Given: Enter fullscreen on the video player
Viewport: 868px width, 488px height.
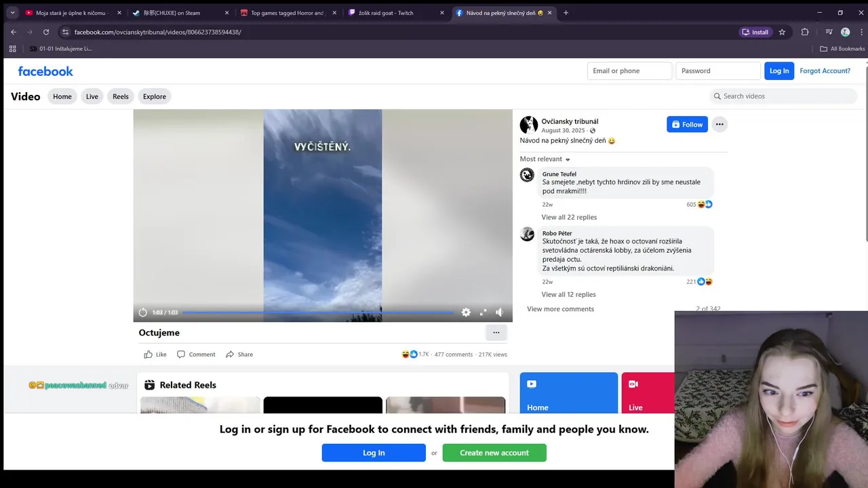Looking at the screenshot, I should point(483,312).
